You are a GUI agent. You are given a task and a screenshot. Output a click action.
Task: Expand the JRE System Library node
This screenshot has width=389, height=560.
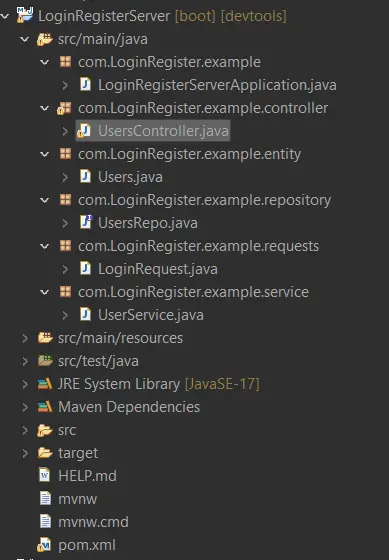click(x=25, y=384)
